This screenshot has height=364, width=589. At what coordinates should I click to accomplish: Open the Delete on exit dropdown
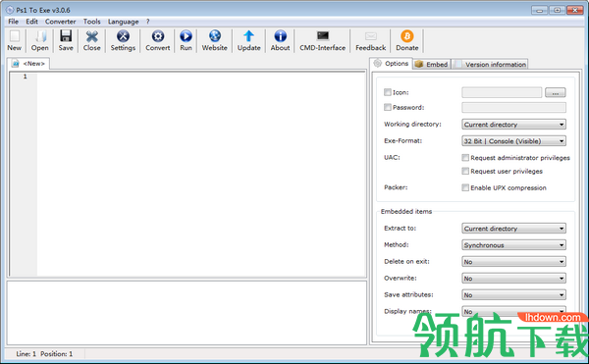(513, 262)
